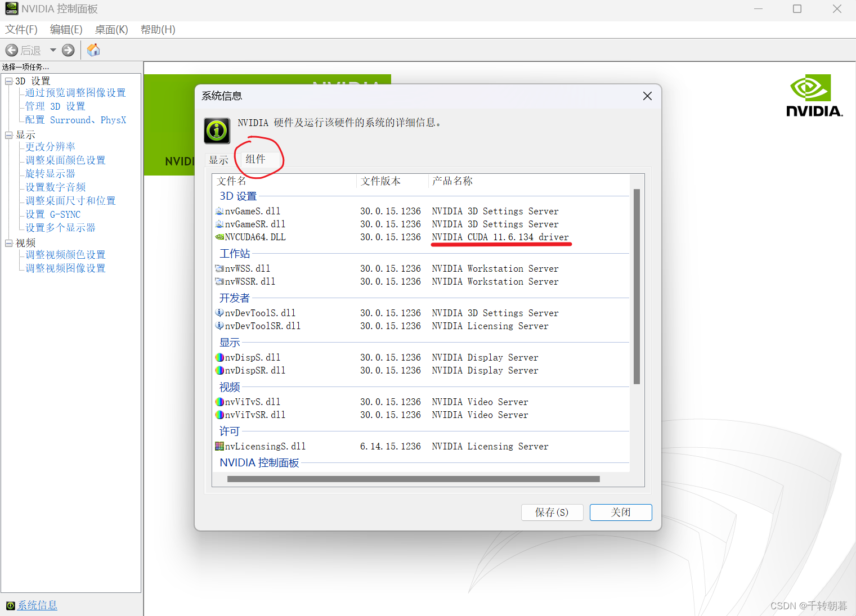Switch to the 显示 tab in dialog
Viewport: 856px width, 616px height.
[x=218, y=160]
